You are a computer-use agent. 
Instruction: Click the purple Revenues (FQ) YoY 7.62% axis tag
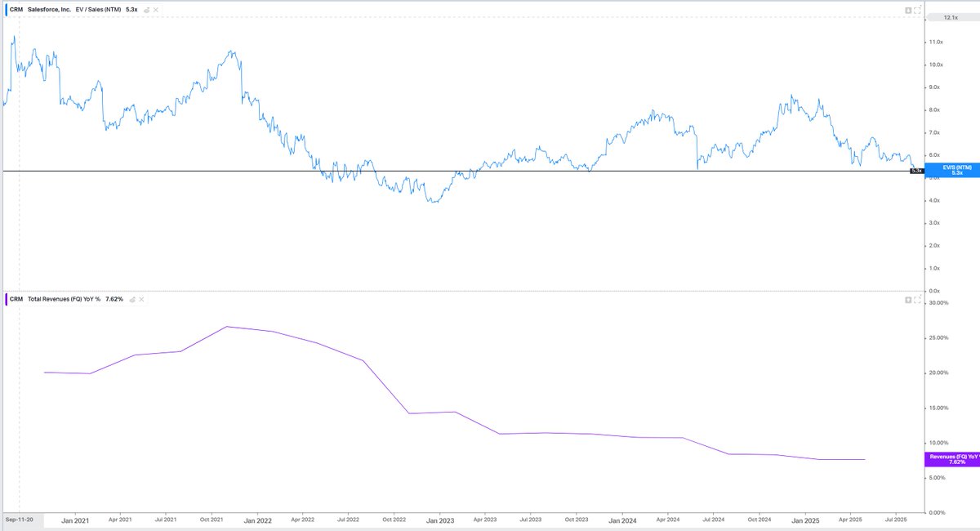click(952, 459)
